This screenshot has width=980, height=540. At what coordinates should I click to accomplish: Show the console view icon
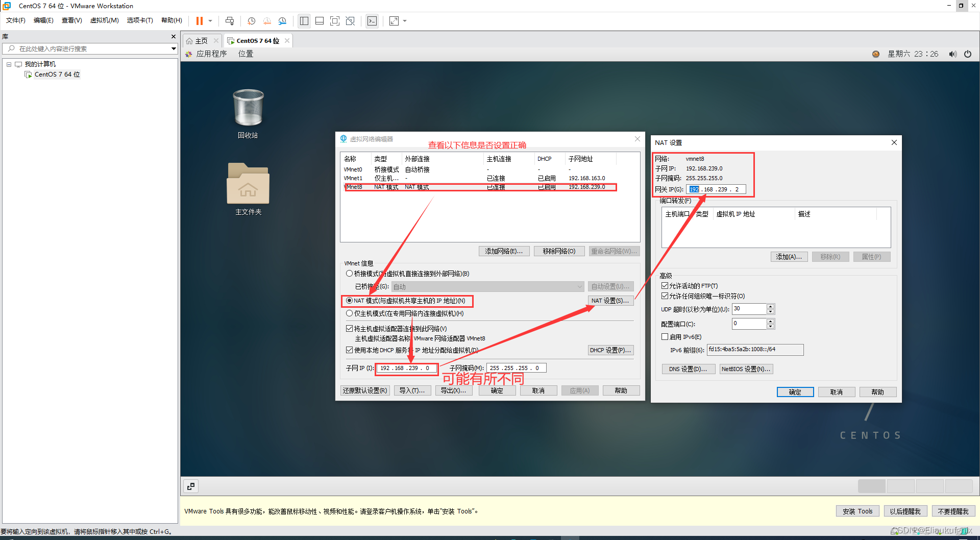coord(372,21)
